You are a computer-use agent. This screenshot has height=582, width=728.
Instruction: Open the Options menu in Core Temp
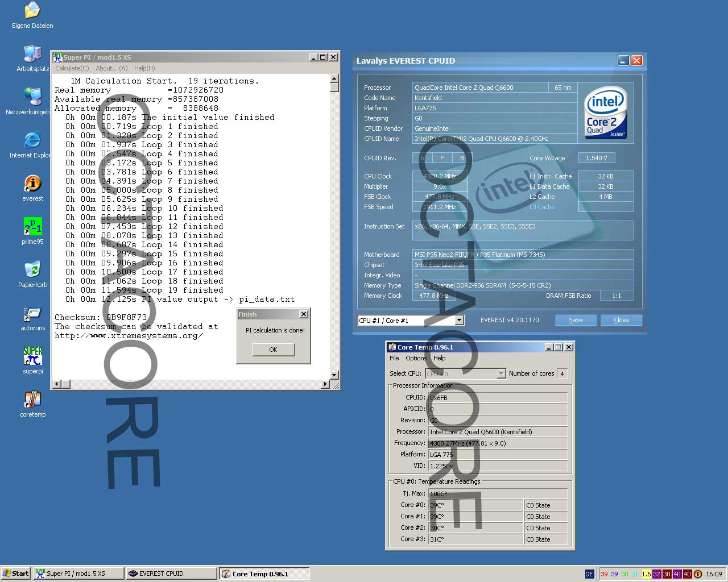(416, 358)
